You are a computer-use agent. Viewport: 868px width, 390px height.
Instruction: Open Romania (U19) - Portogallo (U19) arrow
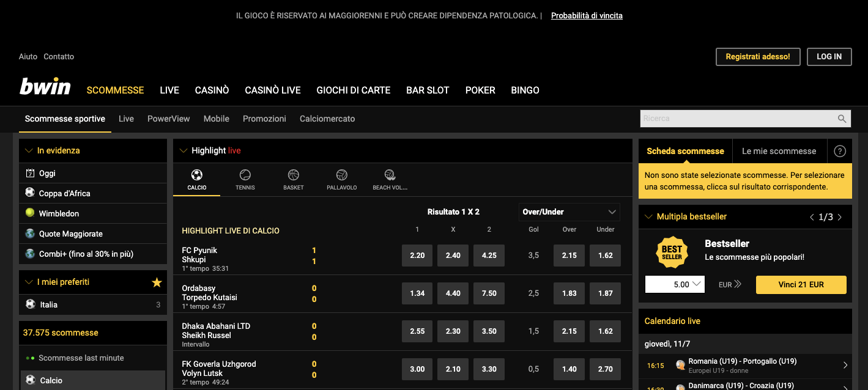point(845,365)
